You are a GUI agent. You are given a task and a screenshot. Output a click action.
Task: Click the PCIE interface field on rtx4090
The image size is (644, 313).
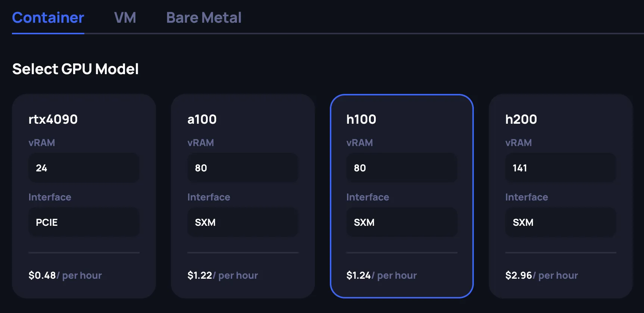click(84, 222)
